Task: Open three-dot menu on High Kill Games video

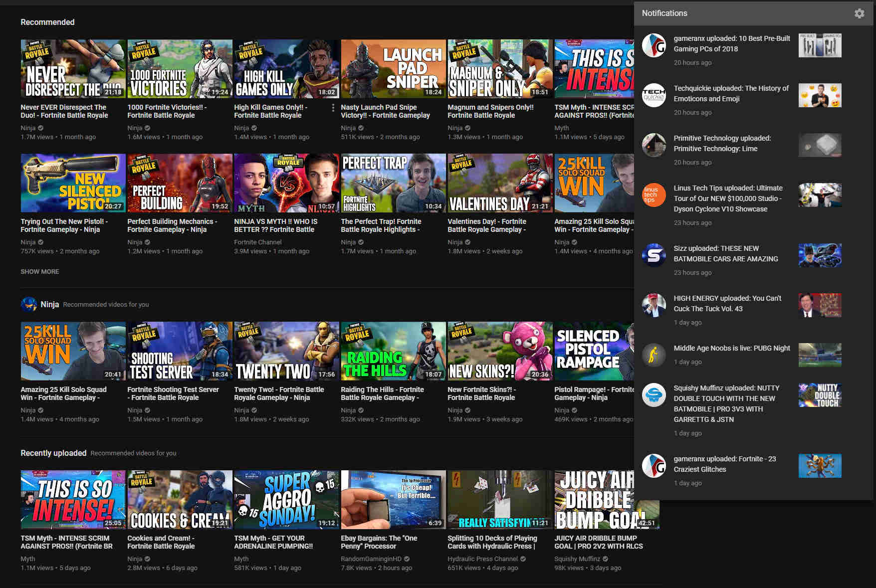Action: pyautogui.click(x=333, y=108)
